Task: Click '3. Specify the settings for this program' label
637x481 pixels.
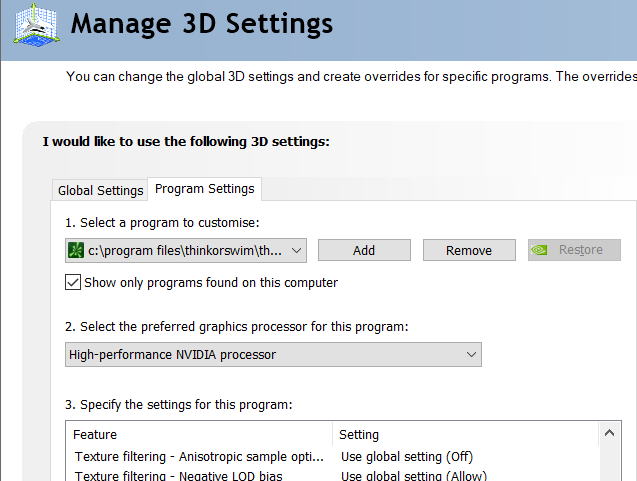Action: click(x=179, y=405)
